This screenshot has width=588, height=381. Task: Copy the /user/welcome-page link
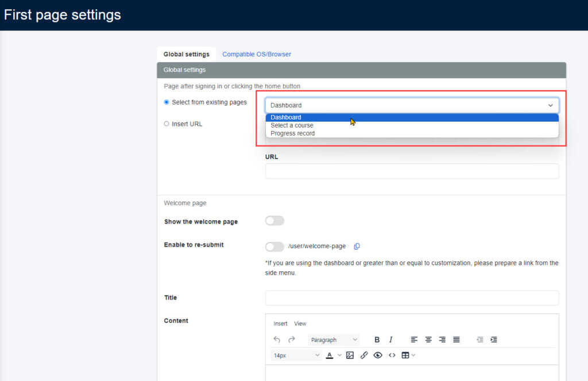(x=357, y=246)
